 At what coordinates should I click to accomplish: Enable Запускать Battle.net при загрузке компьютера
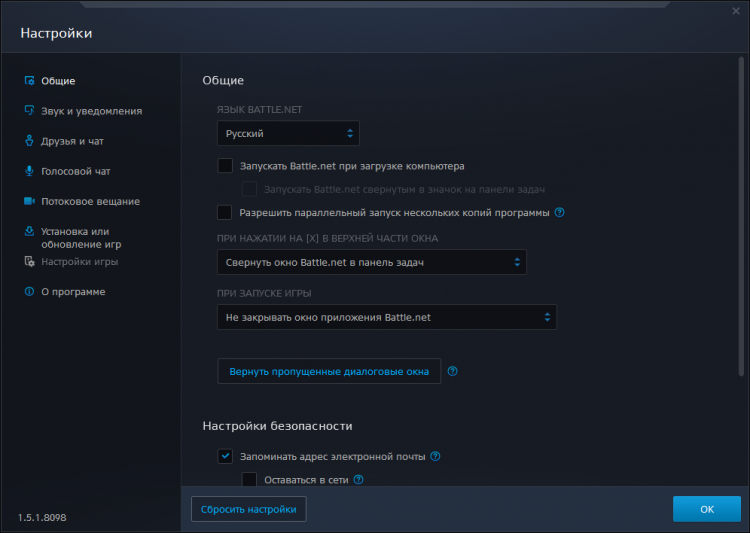(x=225, y=166)
